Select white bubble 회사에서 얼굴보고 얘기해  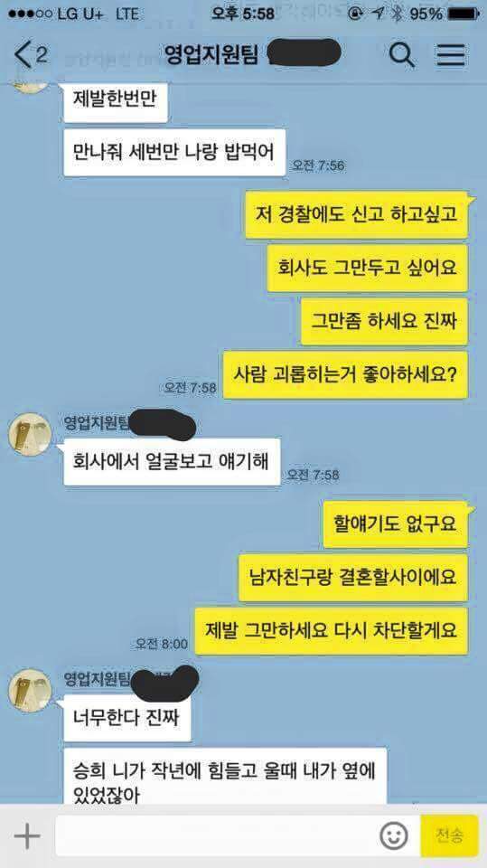[x=172, y=462]
